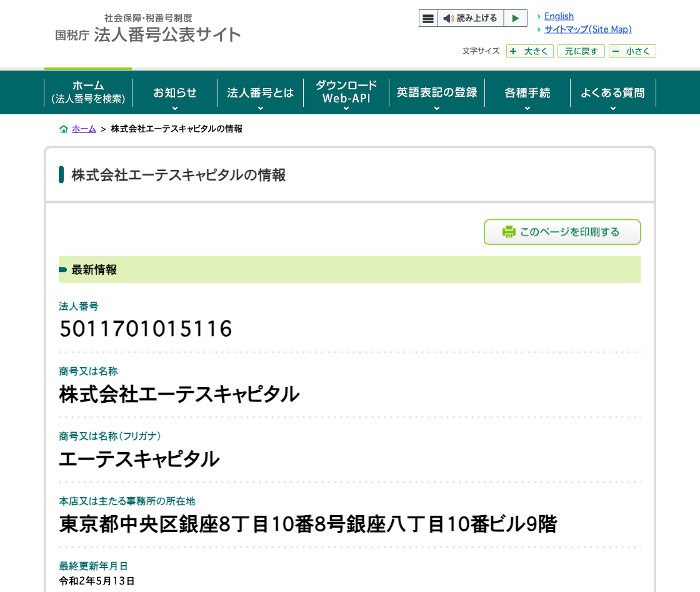This screenshot has width=700, height=592.
Task: Select furigana エーテスキャピタル value
Action: pyautogui.click(x=139, y=459)
